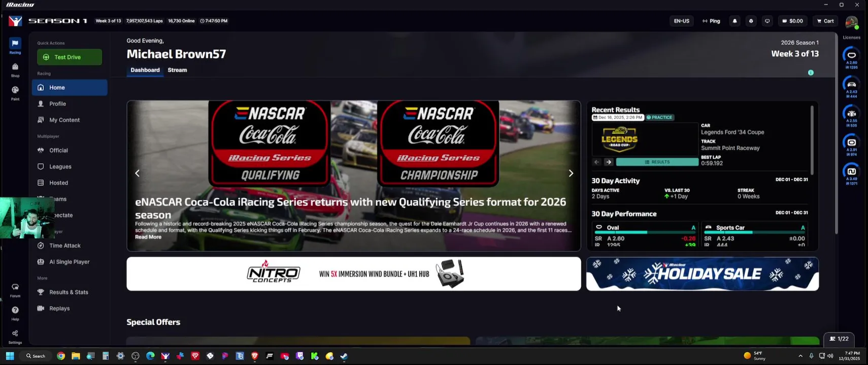Open Official multiplayer races
Image resolution: width=868 pixels, height=365 pixels.
70,151
